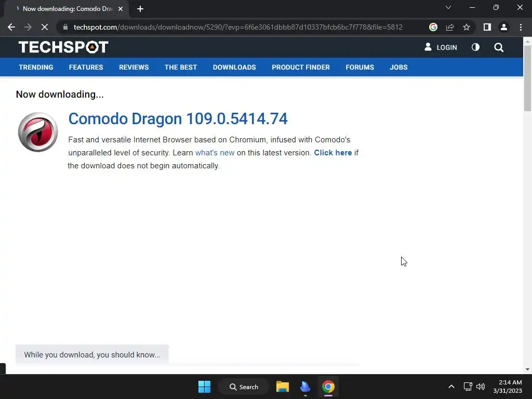Click the forward navigation arrow

pyautogui.click(x=28, y=27)
